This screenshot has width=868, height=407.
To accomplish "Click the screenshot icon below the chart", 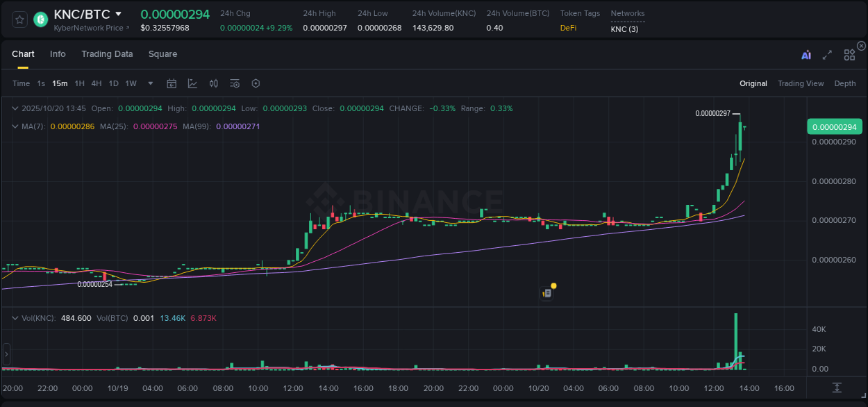I will 837,388.
